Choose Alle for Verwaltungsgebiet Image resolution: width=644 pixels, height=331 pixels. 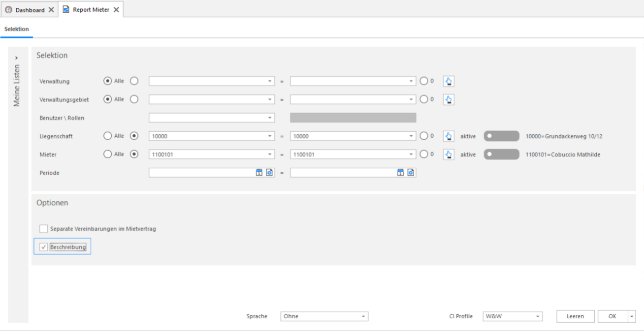pos(108,99)
